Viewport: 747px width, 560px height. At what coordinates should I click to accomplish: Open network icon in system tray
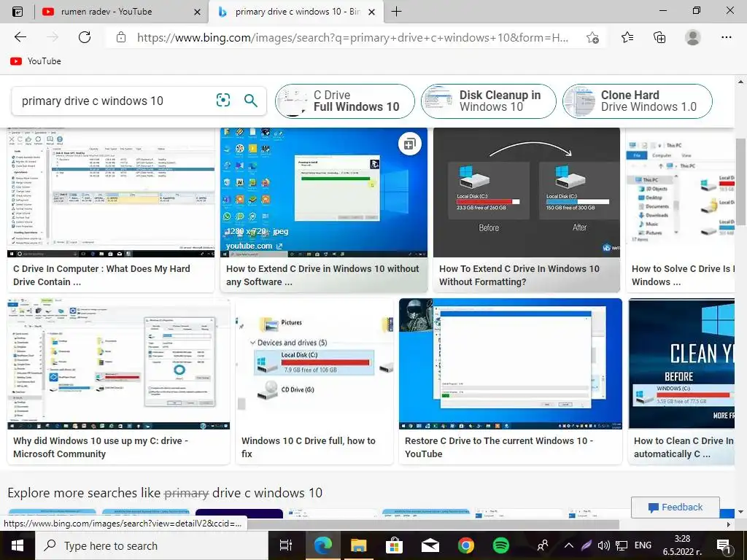tap(622, 545)
